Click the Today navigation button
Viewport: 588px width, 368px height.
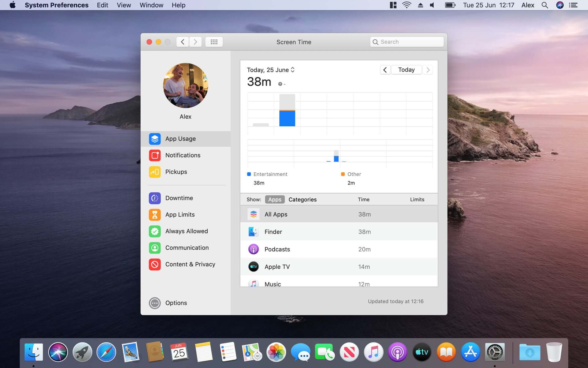406,70
